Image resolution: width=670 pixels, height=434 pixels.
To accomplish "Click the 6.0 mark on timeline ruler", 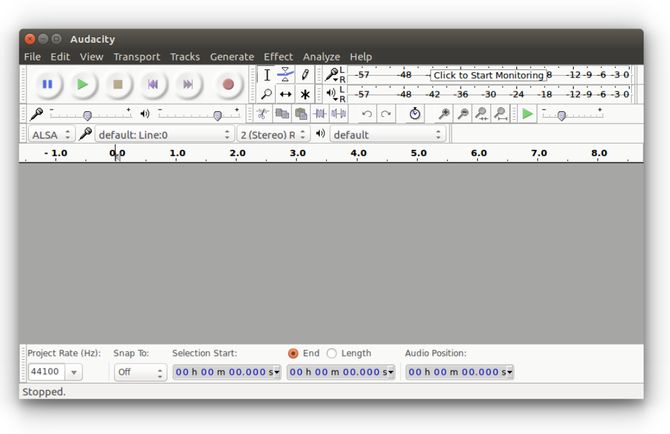I will pyautogui.click(x=479, y=153).
